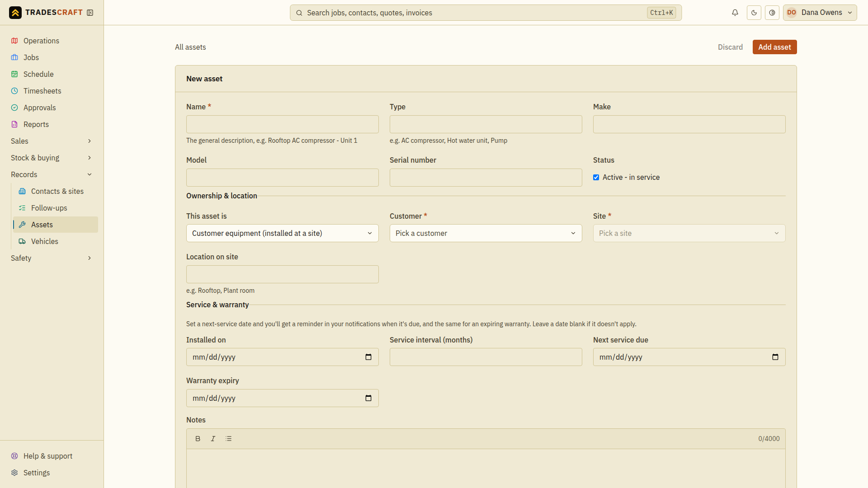Click the Approvals check-circle icon

pyautogui.click(x=14, y=108)
